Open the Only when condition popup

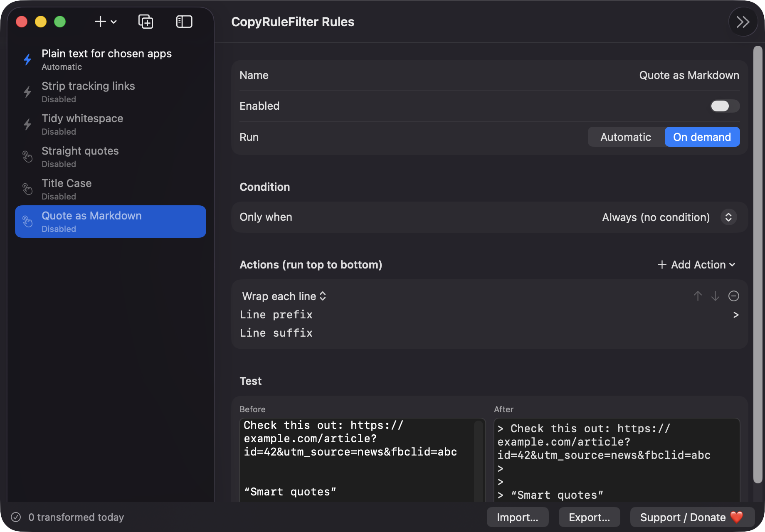point(669,217)
